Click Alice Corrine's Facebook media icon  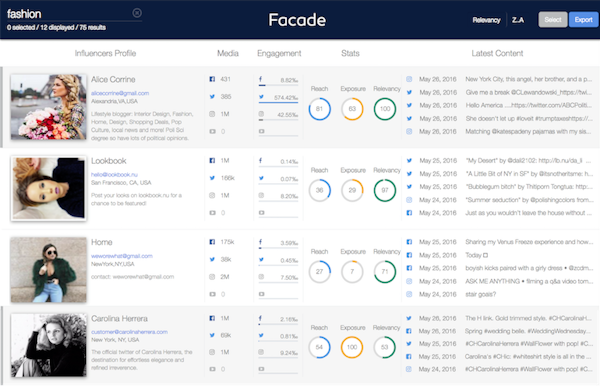[212, 79]
